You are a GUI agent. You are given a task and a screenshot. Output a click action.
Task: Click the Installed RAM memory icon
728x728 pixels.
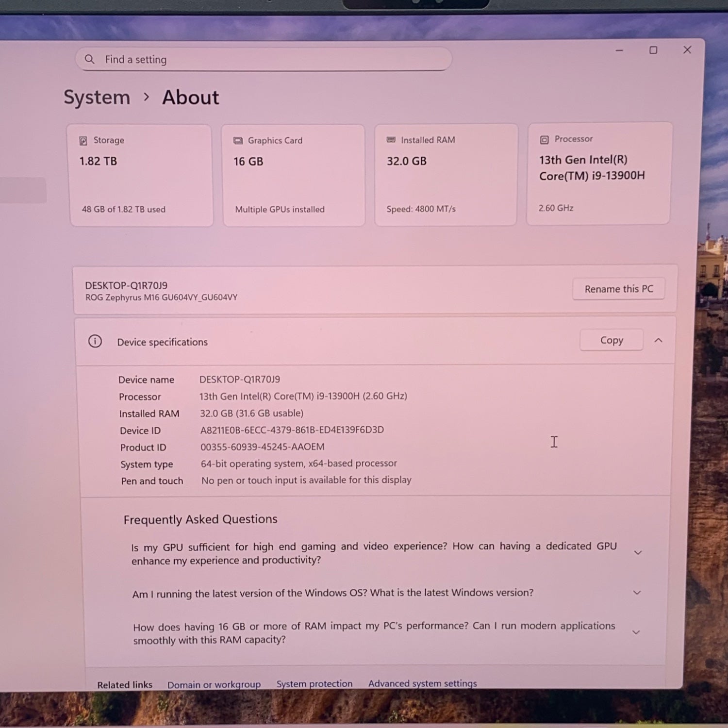391,140
